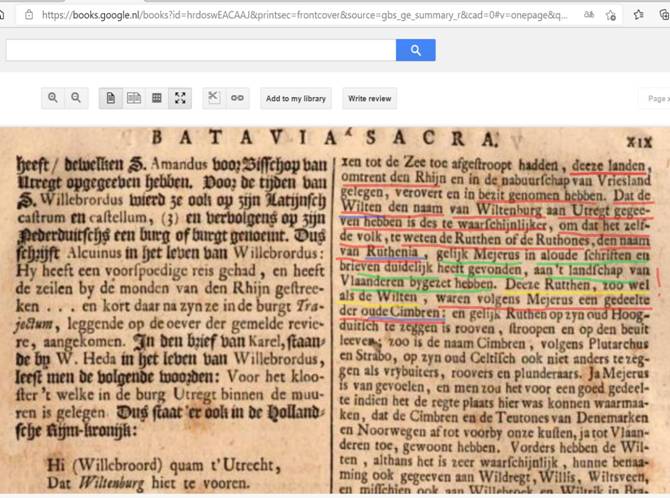
Task: Click the Write review button
Action: point(369,99)
